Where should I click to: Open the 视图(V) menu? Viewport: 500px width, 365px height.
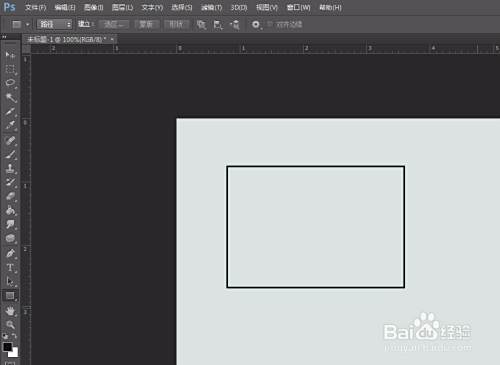[x=267, y=7]
